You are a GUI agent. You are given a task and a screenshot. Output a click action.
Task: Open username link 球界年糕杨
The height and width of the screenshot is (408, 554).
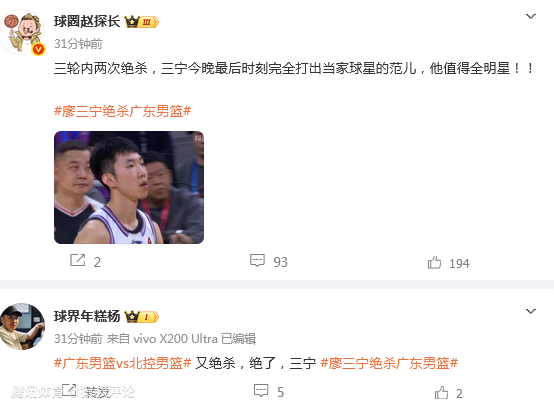click(x=87, y=316)
